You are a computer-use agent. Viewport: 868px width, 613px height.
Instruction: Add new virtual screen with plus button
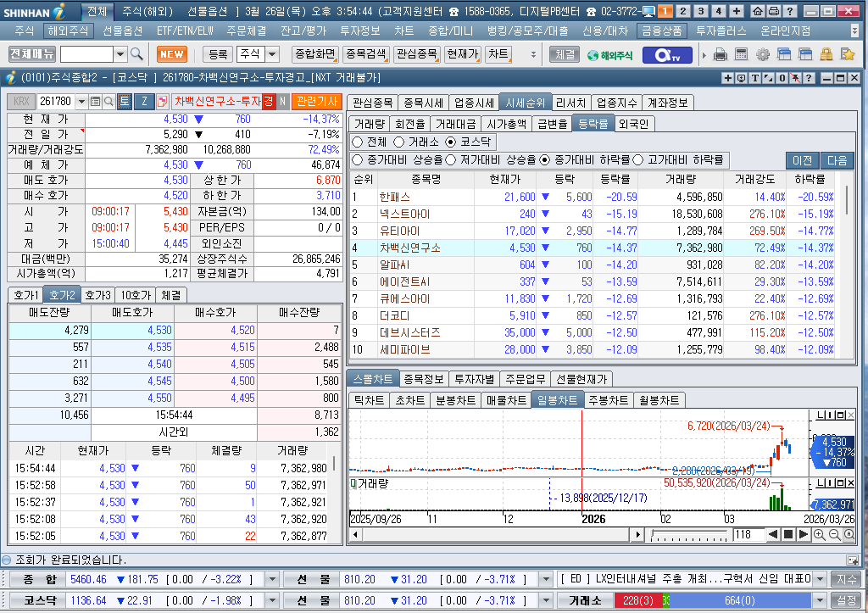737,11
